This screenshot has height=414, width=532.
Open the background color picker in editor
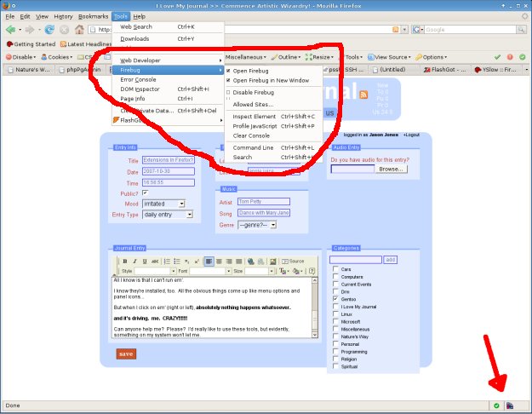(x=297, y=271)
